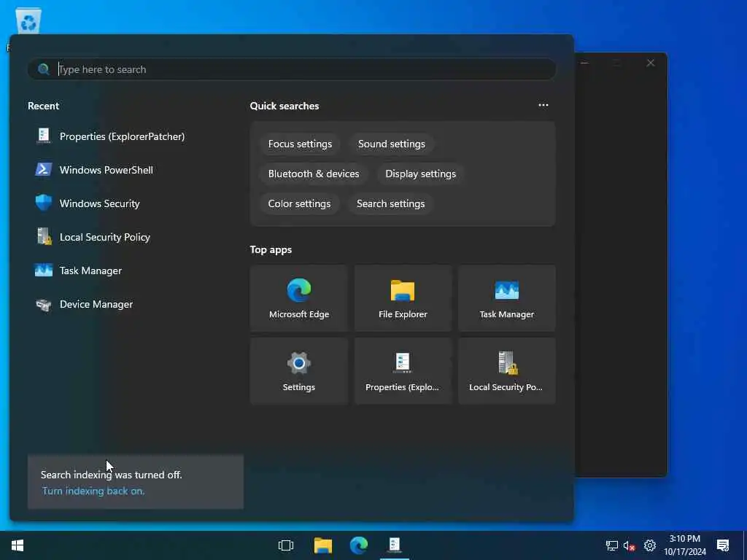747x560 pixels.
Task: Click the taskbar clock showing 3:10 PM
Action: [x=685, y=545]
